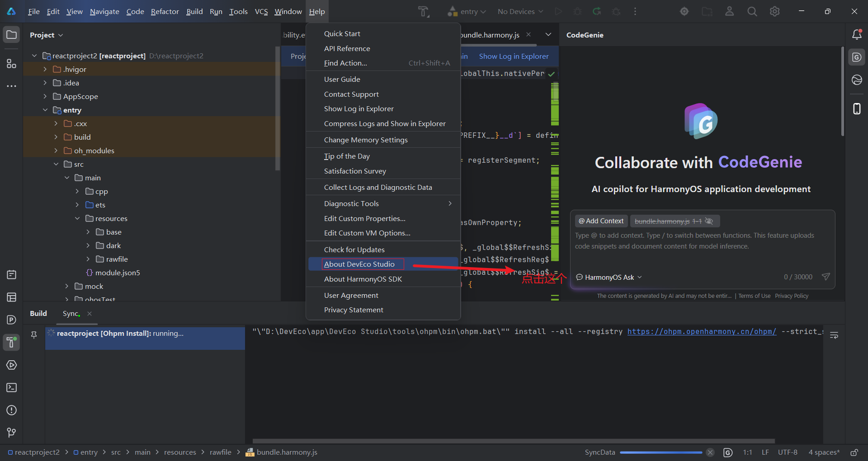Expand the AppScope folder
Viewport: 868px width, 461px height.
tap(45, 96)
